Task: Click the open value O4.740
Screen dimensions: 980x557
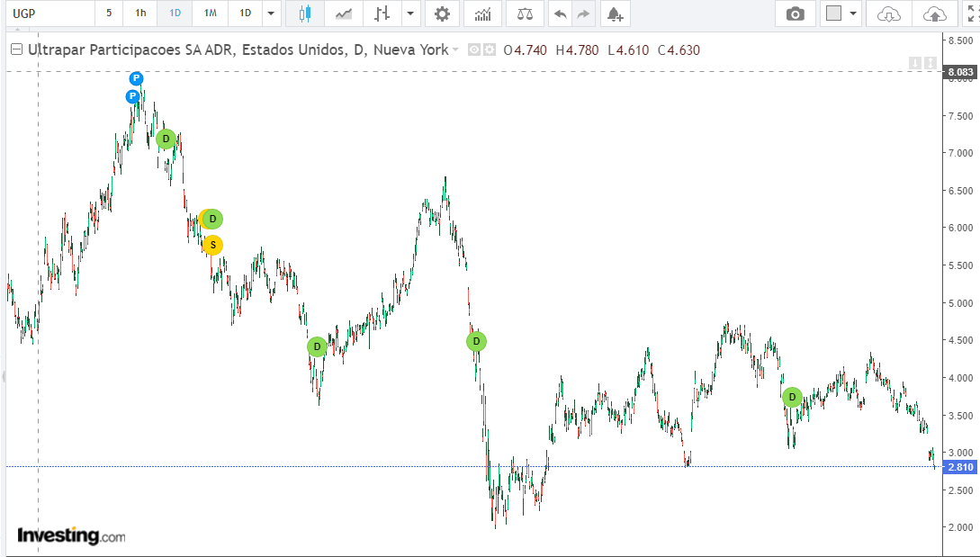Action: 525,50
